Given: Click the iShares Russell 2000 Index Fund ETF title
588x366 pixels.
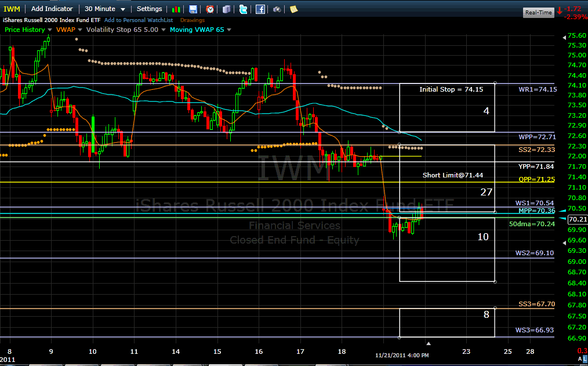Looking at the screenshot, I should pyautogui.click(x=52, y=20).
